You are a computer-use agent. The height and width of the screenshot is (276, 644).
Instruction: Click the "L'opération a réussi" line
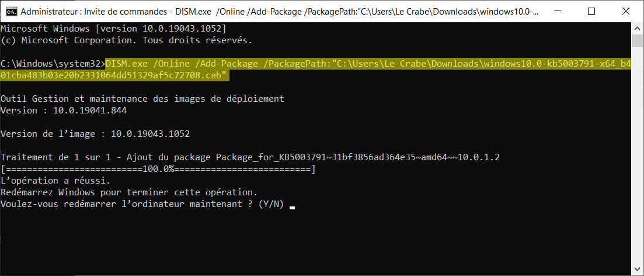[x=55, y=181]
